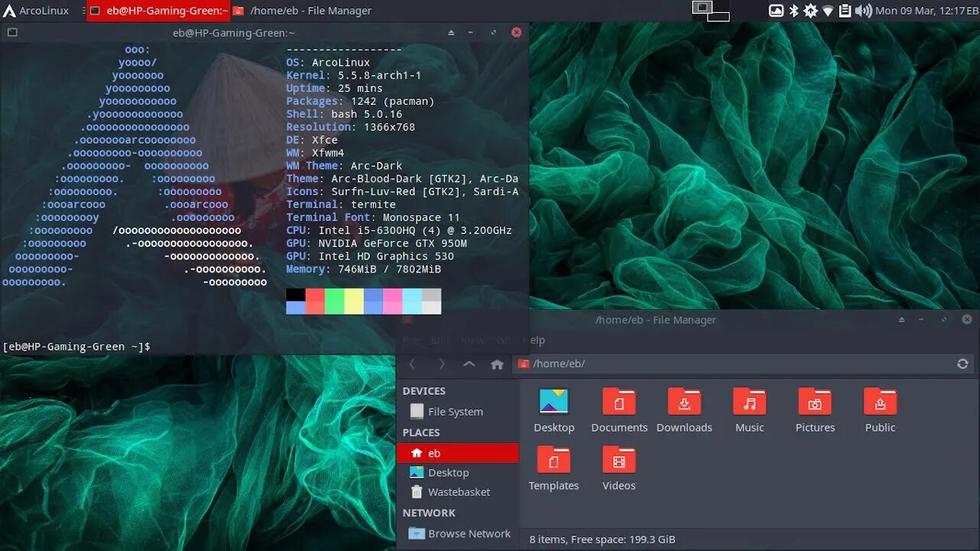
Task: Select the Public folder
Action: 880,411
